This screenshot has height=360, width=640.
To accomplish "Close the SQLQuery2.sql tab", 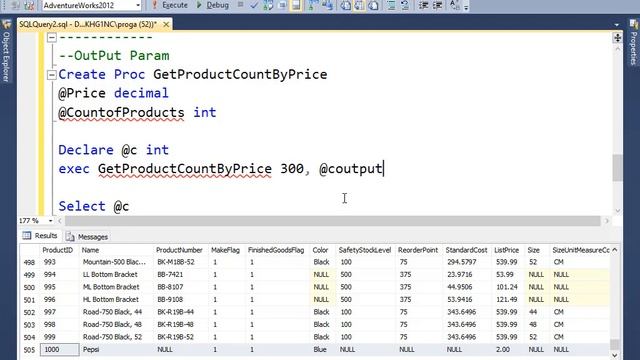I will [166, 24].
